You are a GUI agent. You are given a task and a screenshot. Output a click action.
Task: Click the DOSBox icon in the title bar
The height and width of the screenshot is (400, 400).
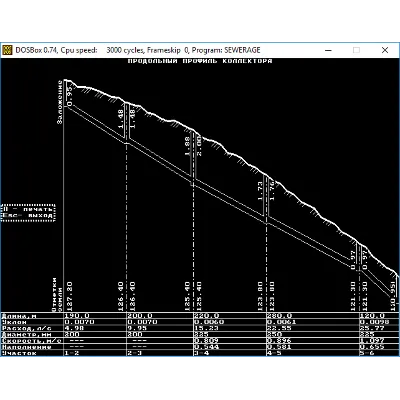coord(7,50)
